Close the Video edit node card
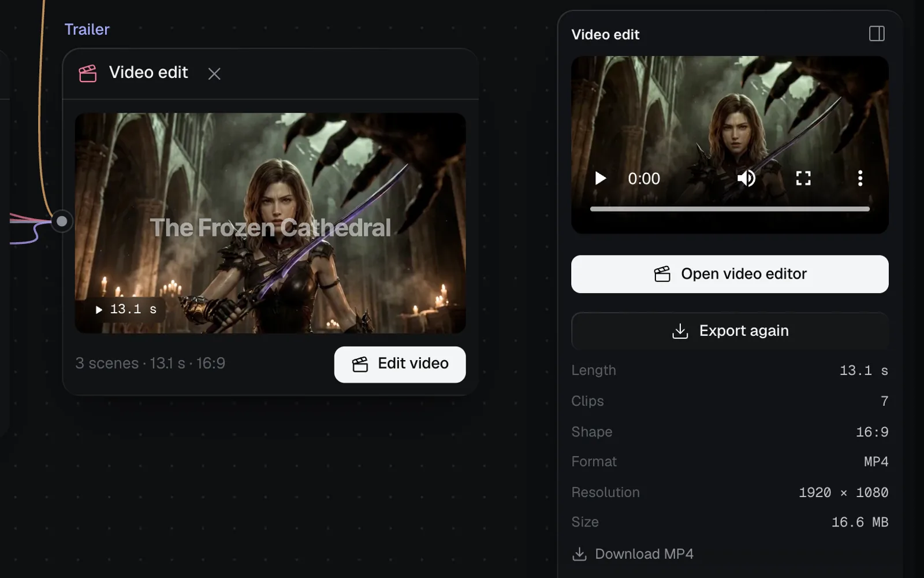924x578 pixels. 214,74
